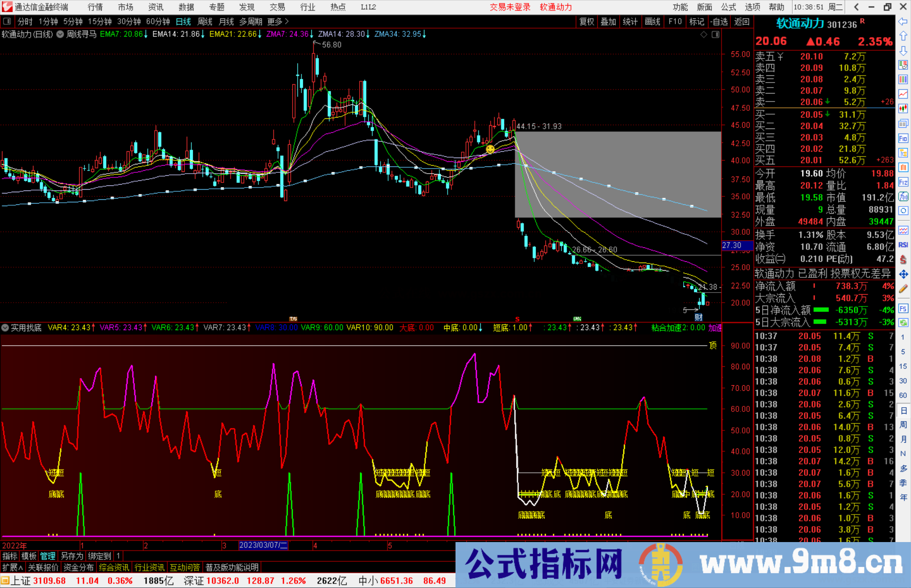Click the stacked windows news sidebar icon
The width and height of the screenshot is (911, 588).
pos(903,124)
